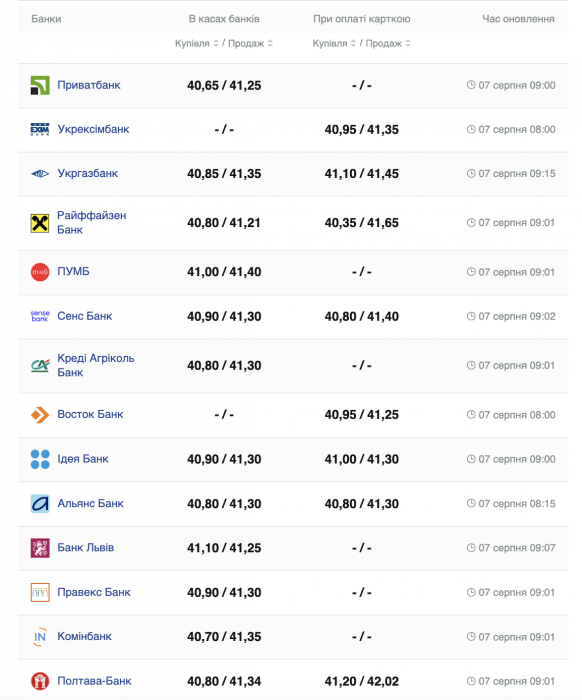Click the 'Банки' column header
Image resolution: width=582 pixels, height=700 pixels.
click(x=46, y=19)
